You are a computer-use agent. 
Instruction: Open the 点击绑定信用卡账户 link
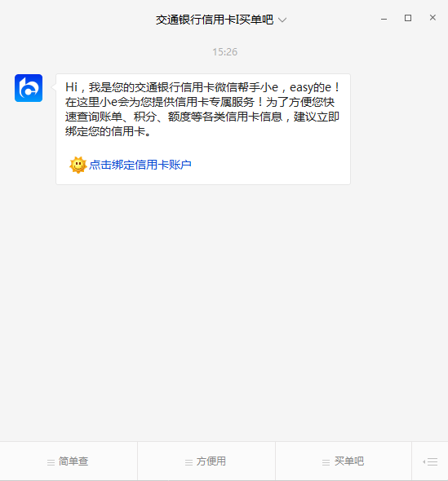click(140, 165)
